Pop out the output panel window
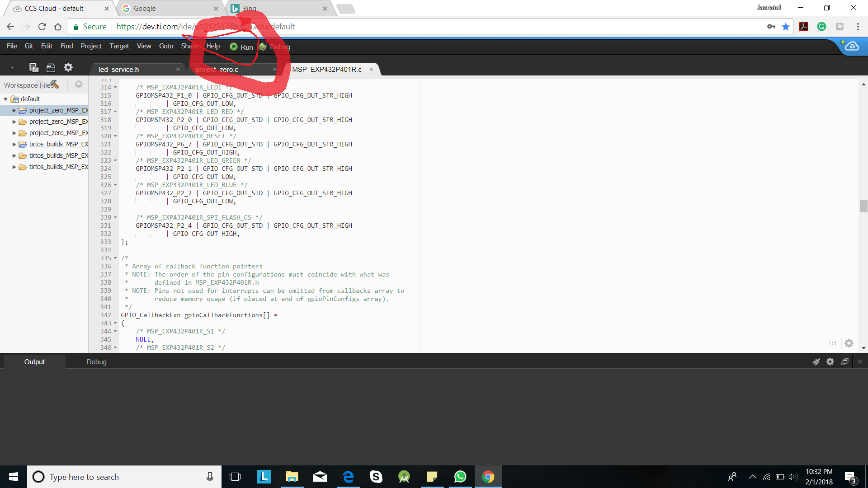This screenshot has width=868, height=488. tap(844, 362)
